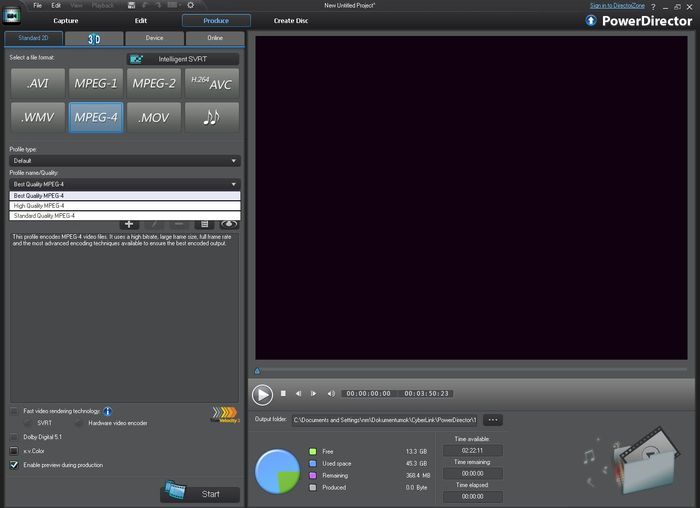
Task: Select the .AVI file format
Action: pyautogui.click(x=38, y=83)
